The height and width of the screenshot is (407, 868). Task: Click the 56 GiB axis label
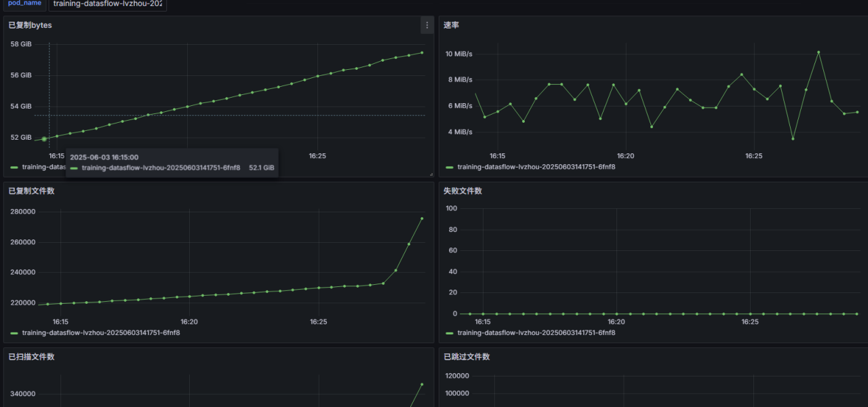coord(21,75)
